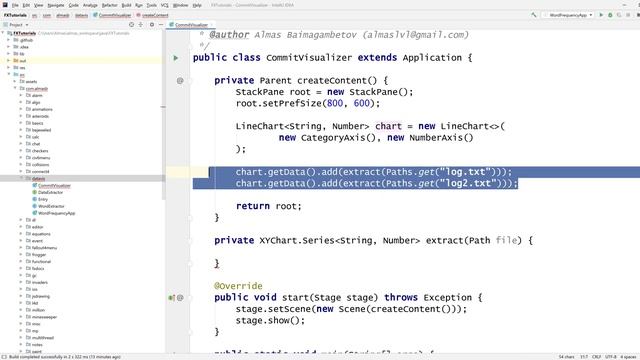The image size is (640, 360).
Task: Click the tool windows icon in status bar corner
Action: click(x=4, y=357)
